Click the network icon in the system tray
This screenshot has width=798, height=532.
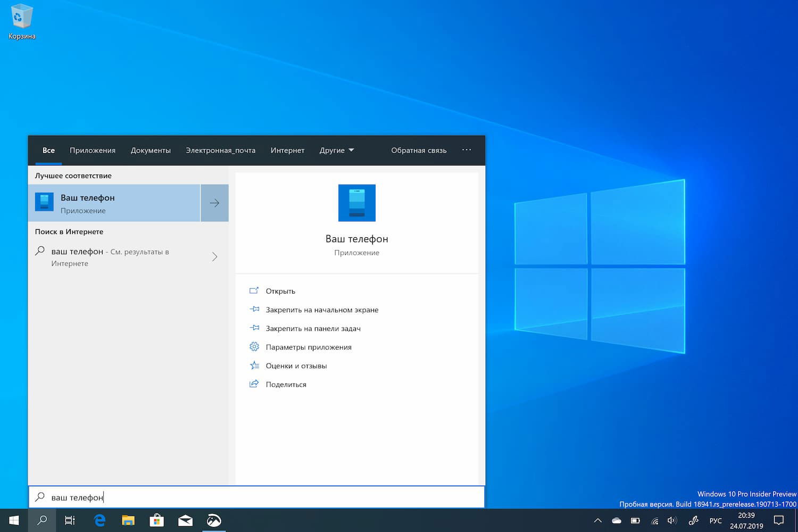655,520
